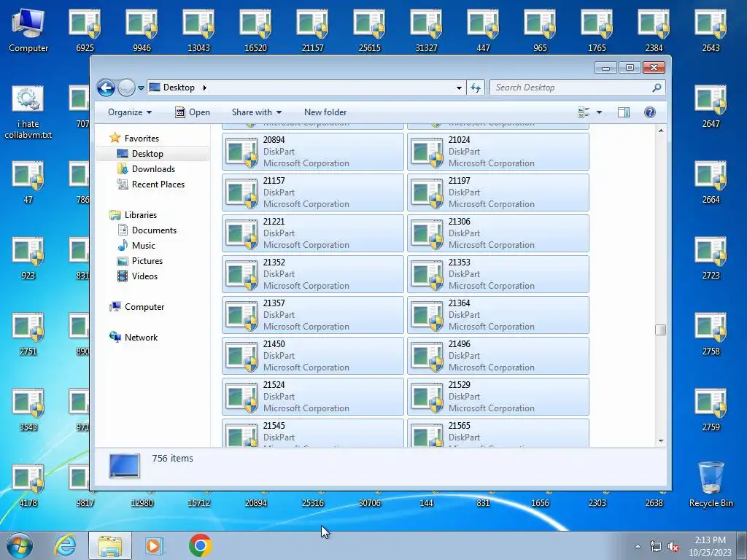Select the 21352 DiskPart file tile

pyautogui.click(x=312, y=274)
